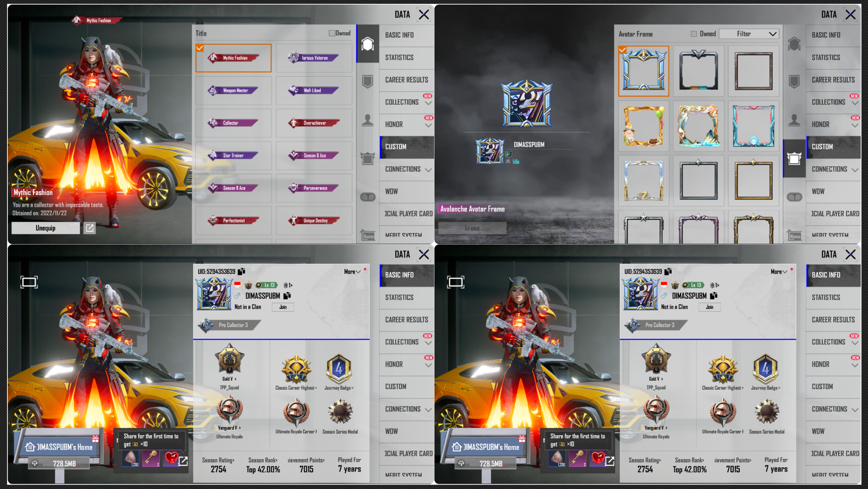Open Vanguard V Ultimate Royale badge, bottom-left panel

(x=229, y=409)
